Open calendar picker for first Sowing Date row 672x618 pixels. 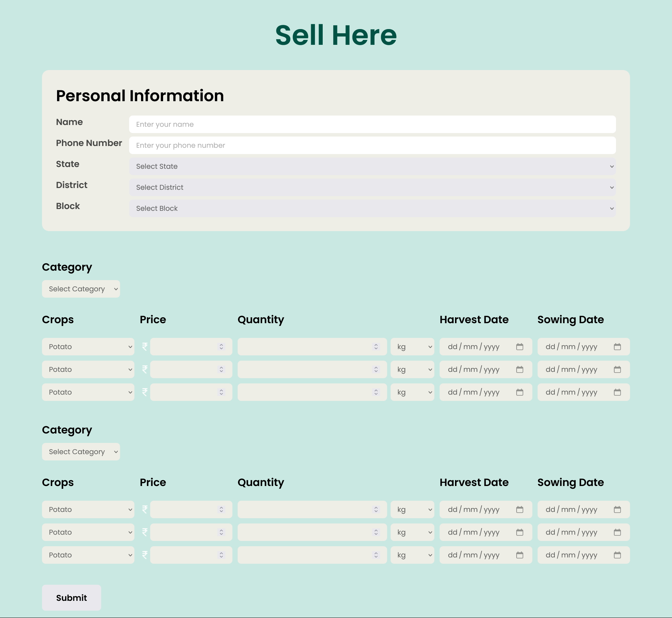tap(617, 347)
